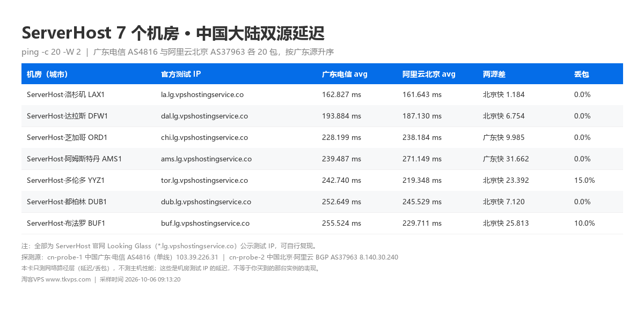Select the ServerHost·多伦多 YYZ1 cell
The height and width of the screenshot is (326, 644).
click(x=65, y=180)
